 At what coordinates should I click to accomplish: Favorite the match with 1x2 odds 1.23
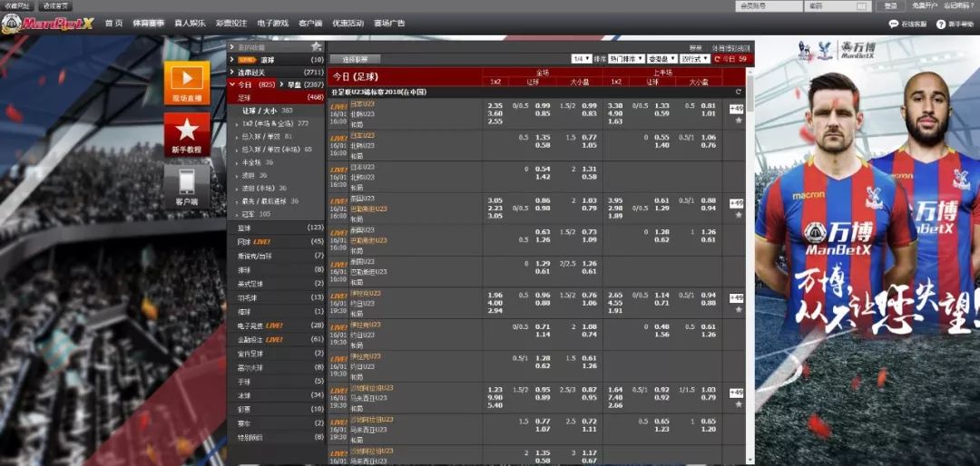738,403
